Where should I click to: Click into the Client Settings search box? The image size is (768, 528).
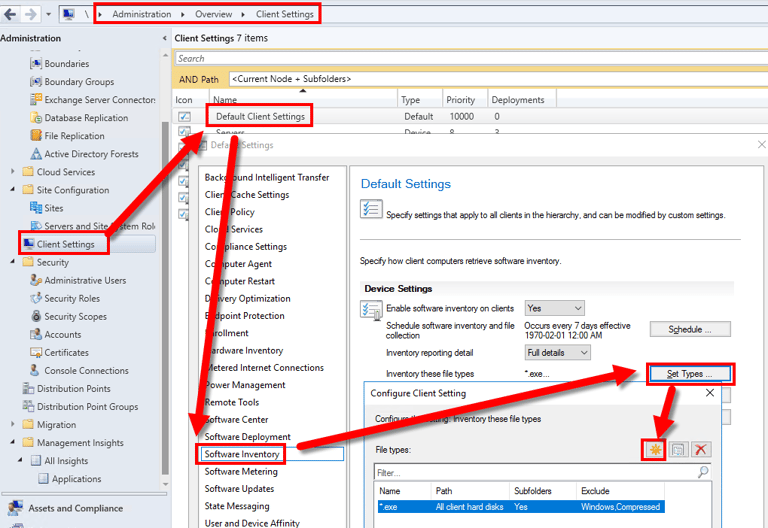470,59
